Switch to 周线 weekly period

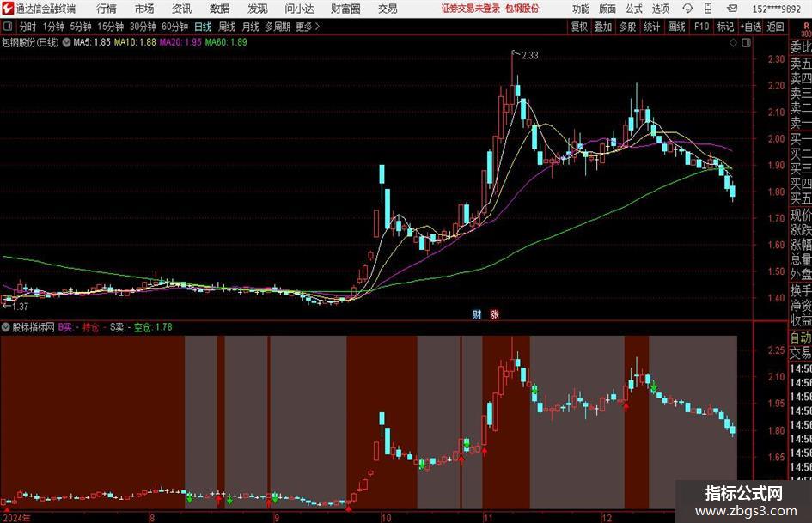[227, 27]
